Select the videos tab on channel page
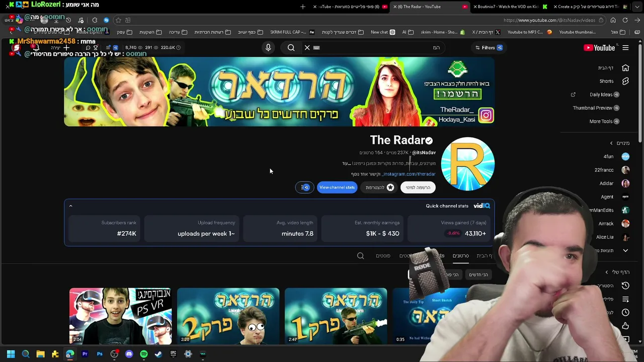Screen dimensions: 644x362 tap(460, 256)
